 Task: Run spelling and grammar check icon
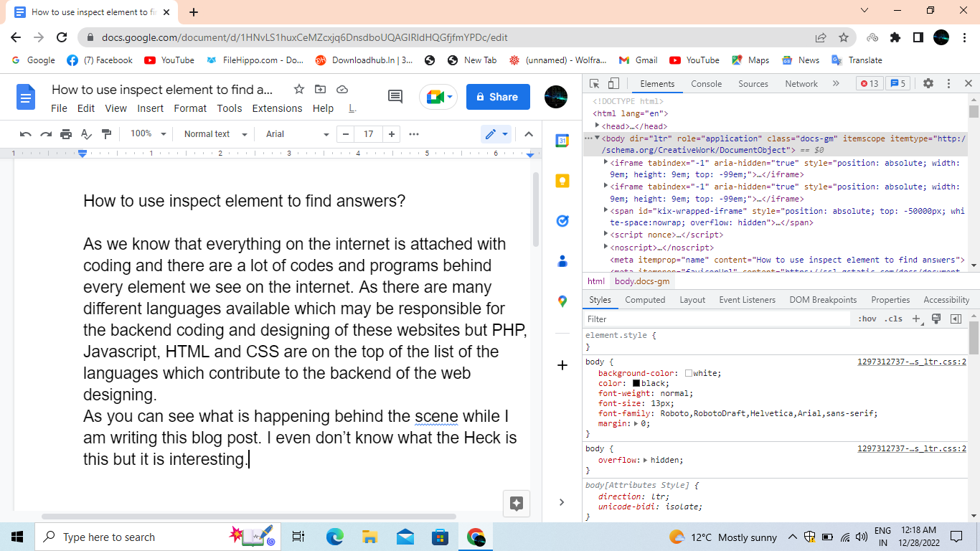[x=86, y=134]
